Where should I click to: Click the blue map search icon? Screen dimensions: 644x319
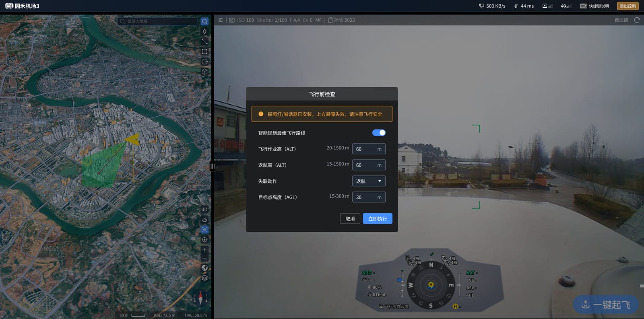[204, 21]
